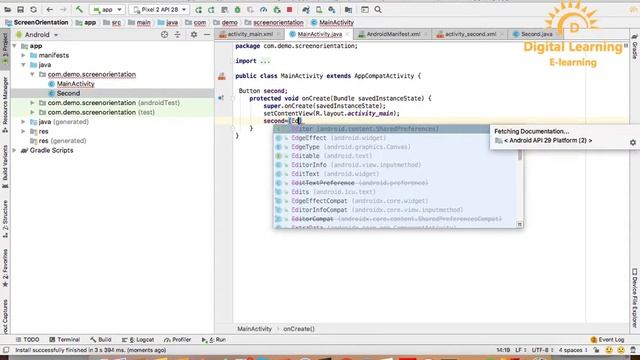Image resolution: width=640 pixels, height=360 pixels.
Task: Select res (generated) in the project tree
Action: tap(62, 141)
